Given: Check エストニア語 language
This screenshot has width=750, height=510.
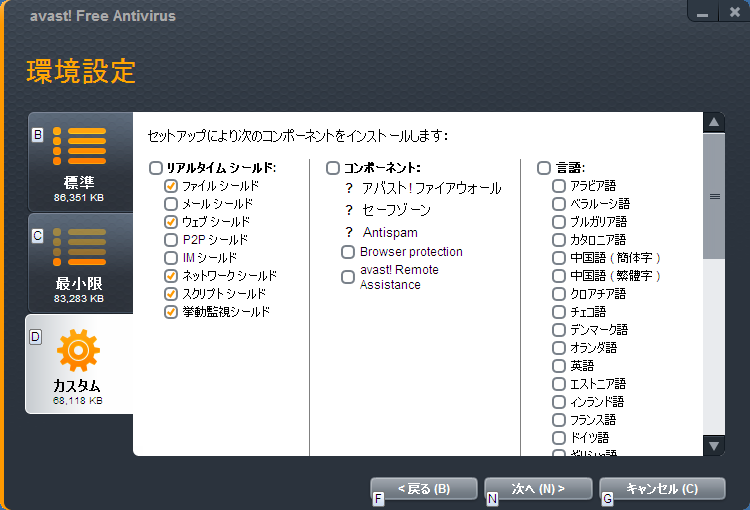Looking at the screenshot, I should [559, 384].
